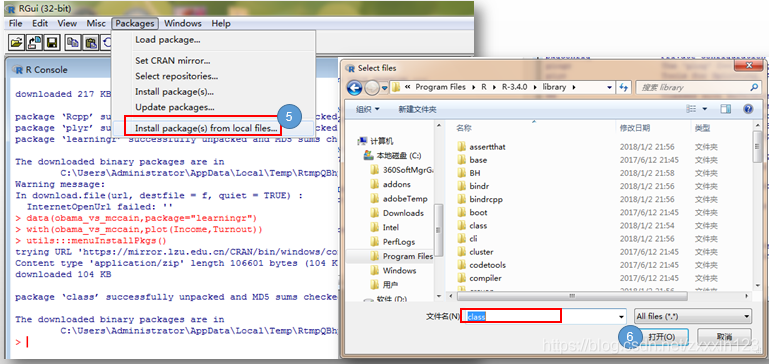This screenshot has height=364, width=769.
Task: Expand breadcrumb arrow after library
Action: (x=574, y=87)
